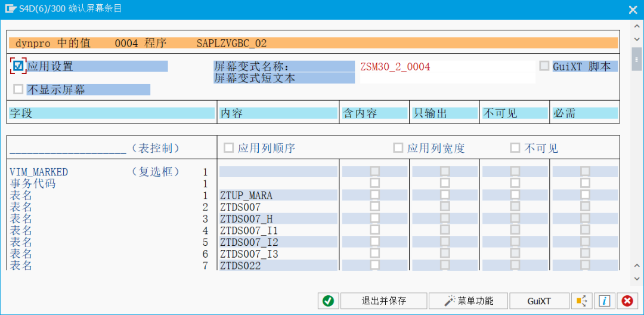Enable the 不显示屏幕 checkbox
644x315 pixels.
(18, 89)
